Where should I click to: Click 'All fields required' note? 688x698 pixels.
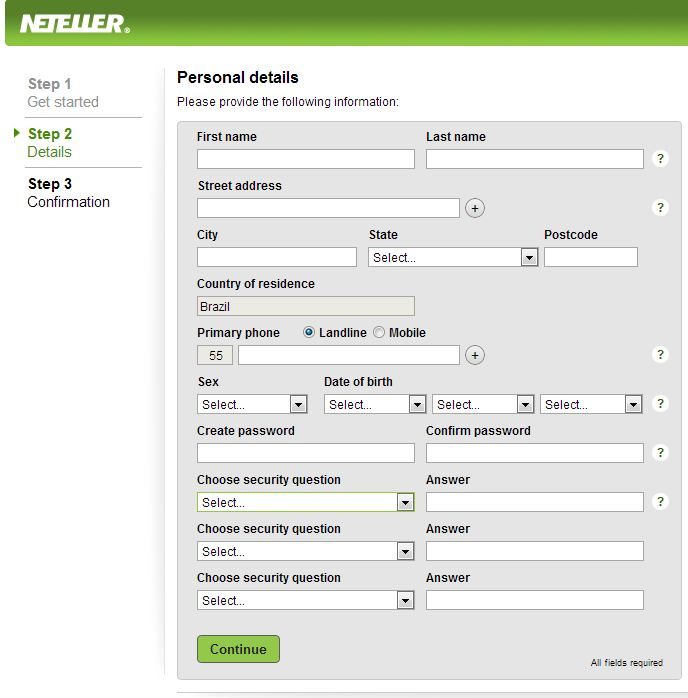(x=627, y=662)
